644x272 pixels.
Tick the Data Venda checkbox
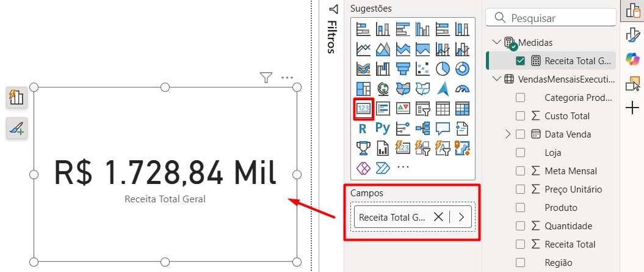coord(520,134)
